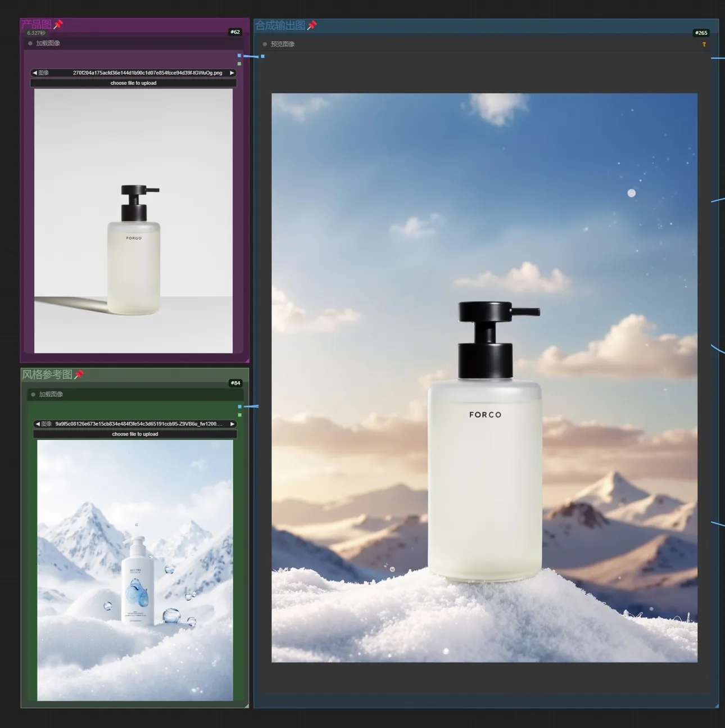The image size is (725, 728).
Task: Click the 加载图像 title of node #62
Action: (48, 43)
